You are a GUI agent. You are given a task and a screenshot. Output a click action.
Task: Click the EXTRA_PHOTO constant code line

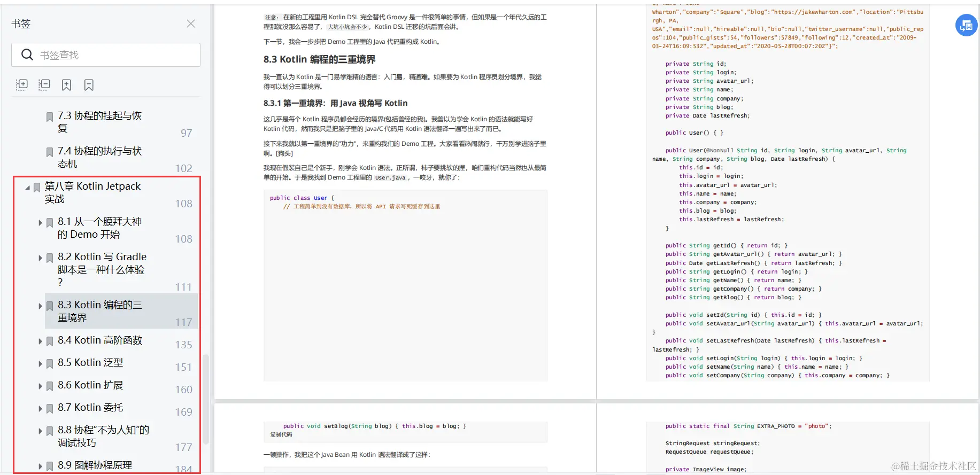pyautogui.click(x=748, y=426)
